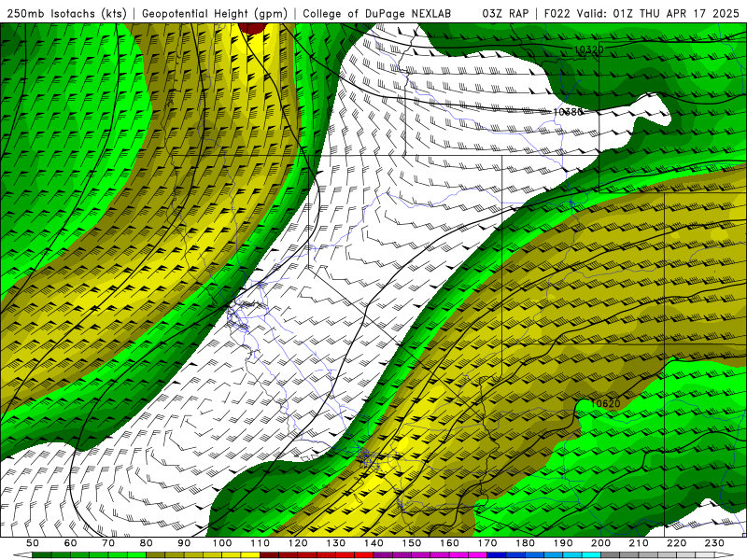The width and height of the screenshot is (747, 560).
Task: Click the 160 value on the color scale
Action: coord(449,543)
